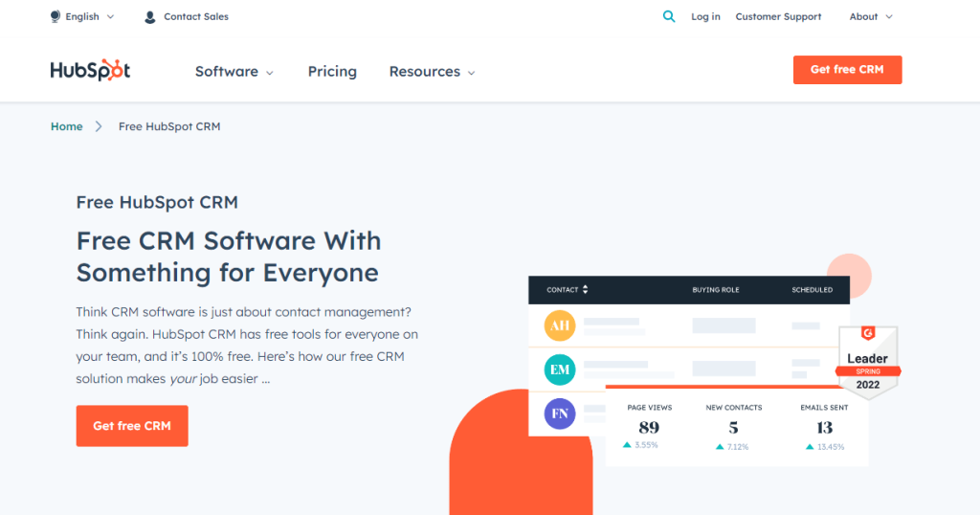Go to Customer Support
This screenshot has height=515, width=980.
(778, 17)
